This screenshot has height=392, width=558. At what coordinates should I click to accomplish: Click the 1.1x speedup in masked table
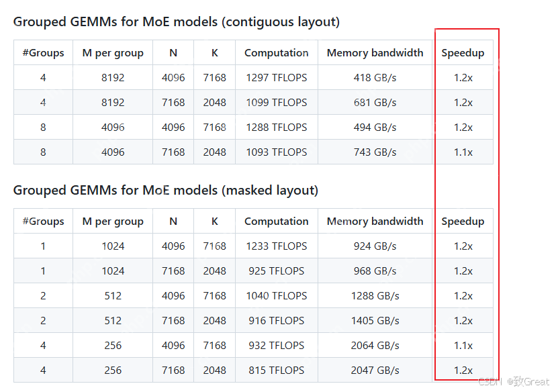tap(463, 346)
